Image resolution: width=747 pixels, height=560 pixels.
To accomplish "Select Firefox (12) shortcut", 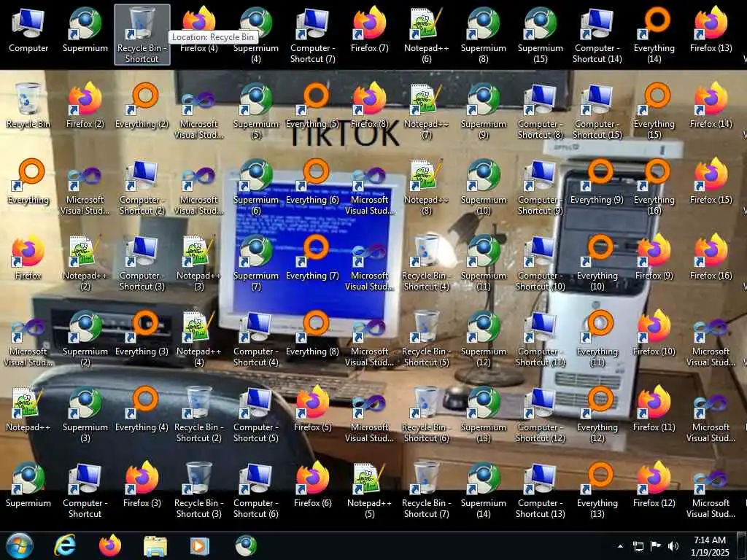I will 654,484.
